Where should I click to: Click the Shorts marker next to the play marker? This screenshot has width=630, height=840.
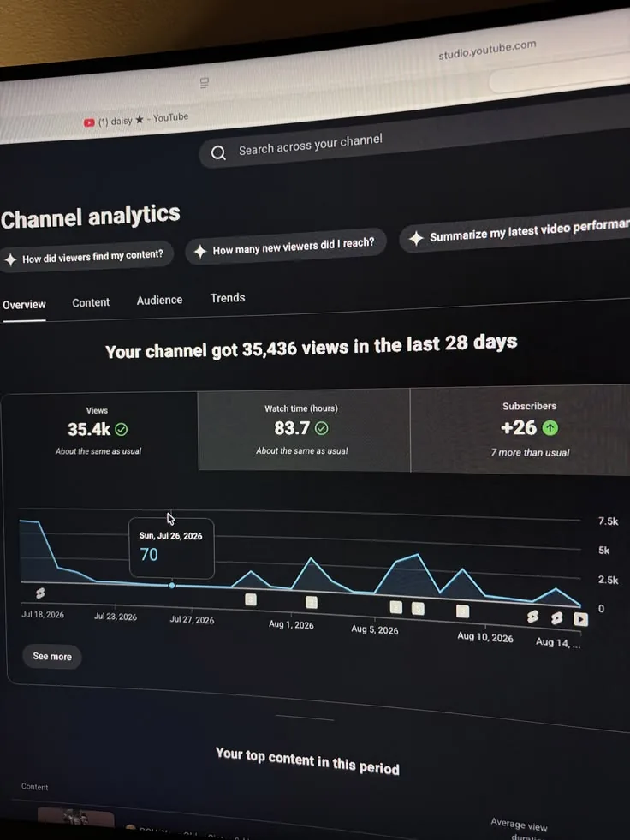[557, 618]
